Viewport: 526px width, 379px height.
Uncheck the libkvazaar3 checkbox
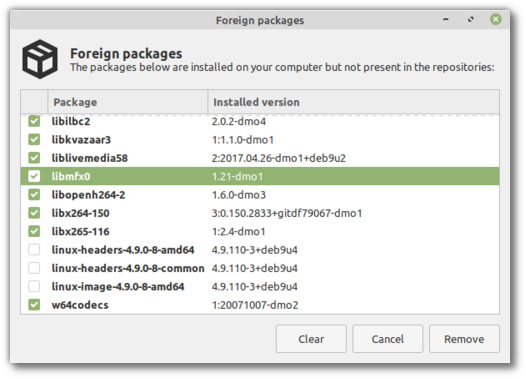tap(34, 140)
